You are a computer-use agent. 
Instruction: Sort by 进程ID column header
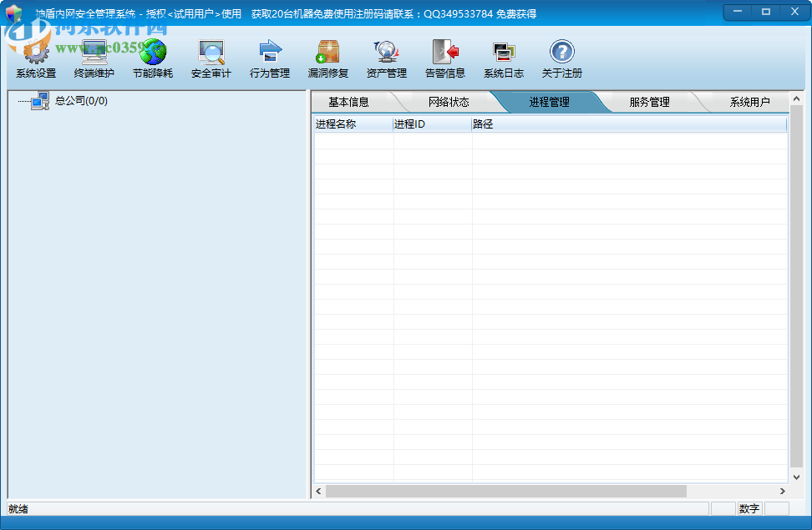pos(433,124)
